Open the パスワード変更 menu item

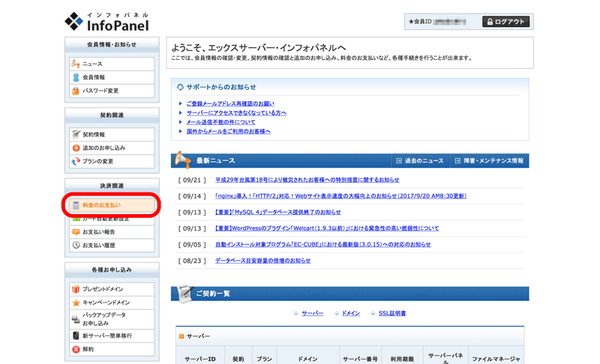point(112,91)
